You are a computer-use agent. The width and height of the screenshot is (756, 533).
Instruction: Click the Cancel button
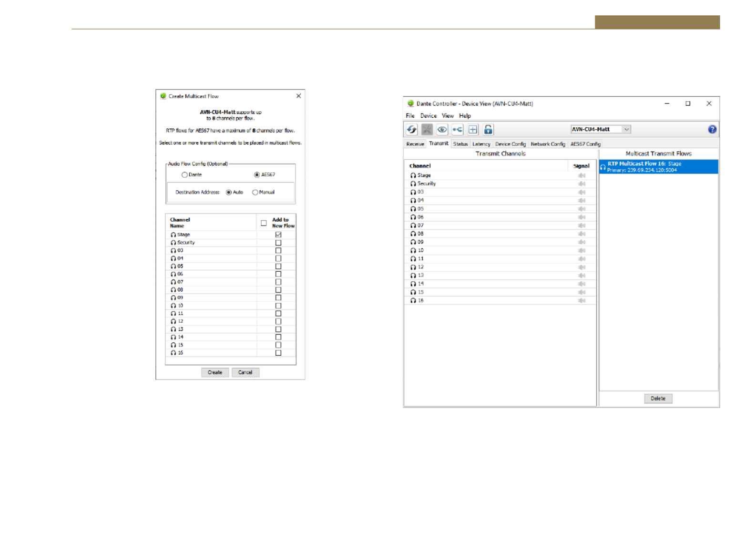pyautogui.click(x=245, y=372)
